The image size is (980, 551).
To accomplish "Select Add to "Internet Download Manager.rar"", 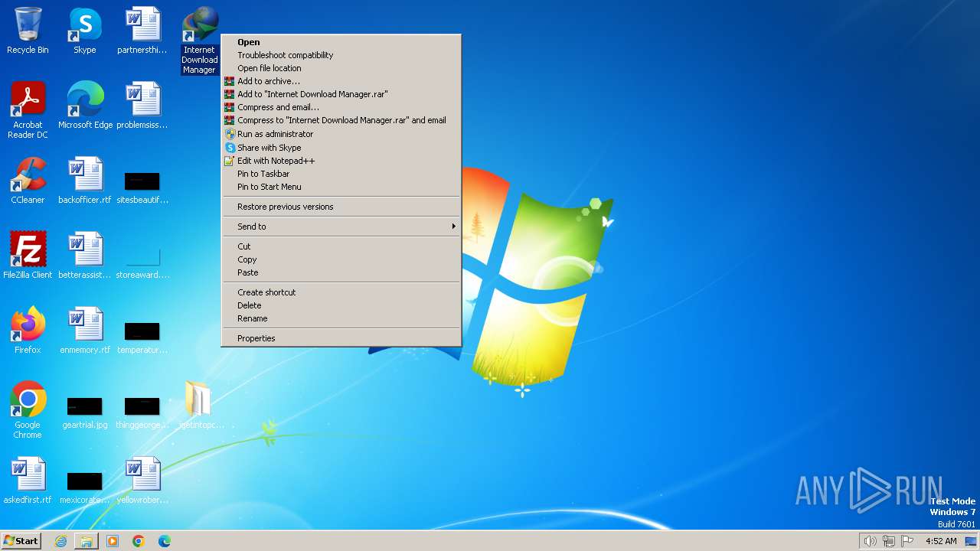I will click(341, 94).
